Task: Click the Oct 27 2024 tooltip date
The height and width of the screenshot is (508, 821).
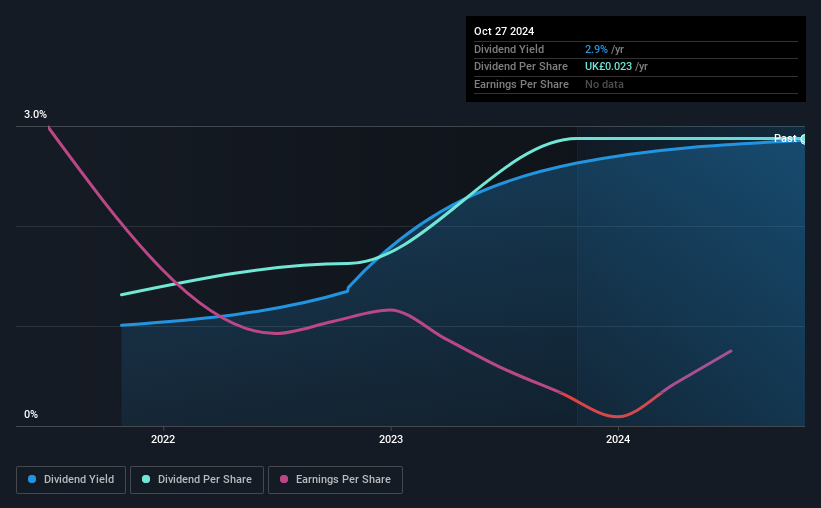Action: pyautogui.click(x=504, y=31)
